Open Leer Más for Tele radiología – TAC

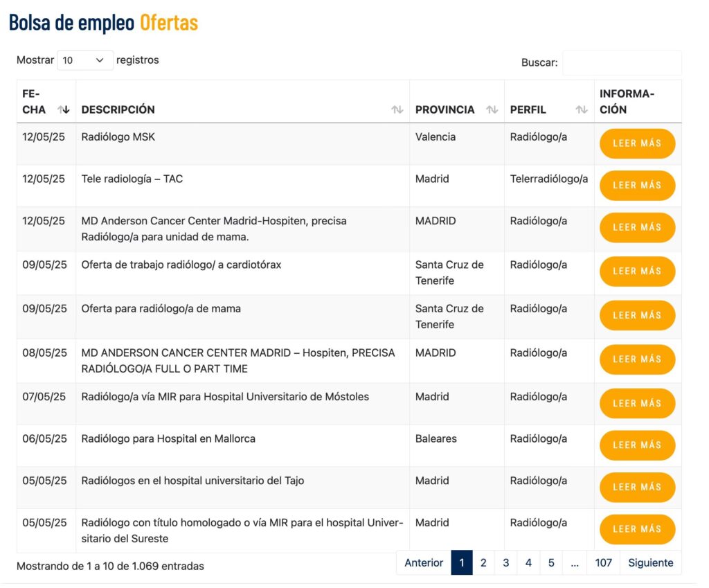coord(637,186)
